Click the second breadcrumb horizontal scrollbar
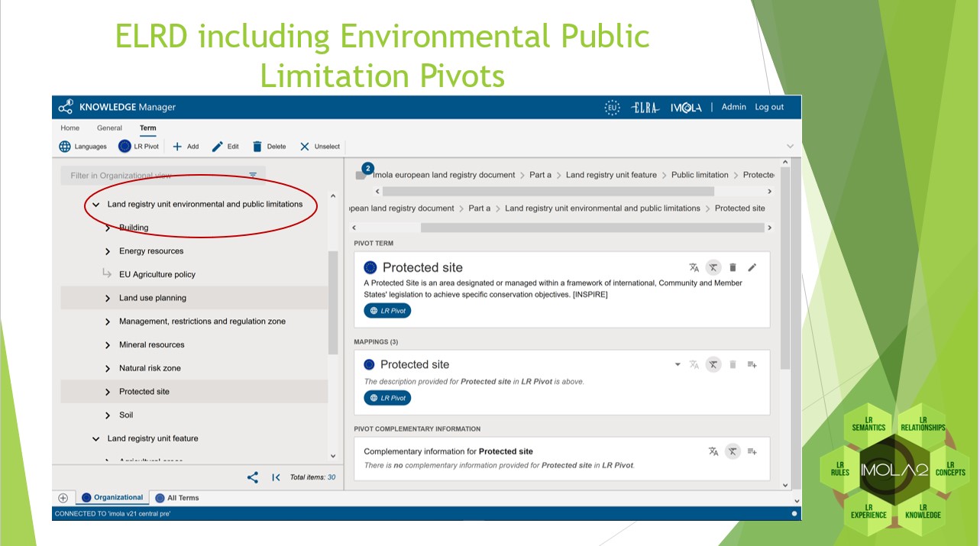 pos(593,228)
